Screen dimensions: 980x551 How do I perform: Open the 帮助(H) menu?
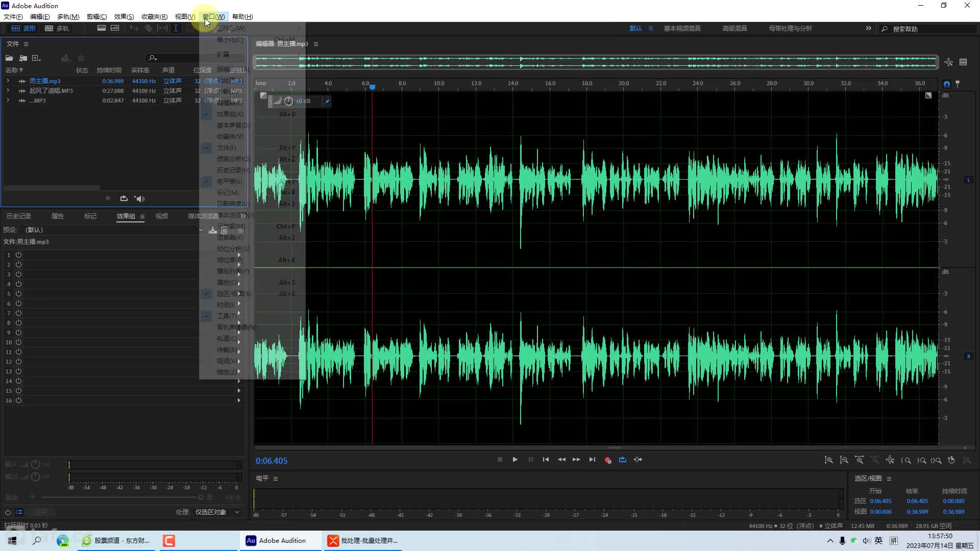click(x=242, y=17)
